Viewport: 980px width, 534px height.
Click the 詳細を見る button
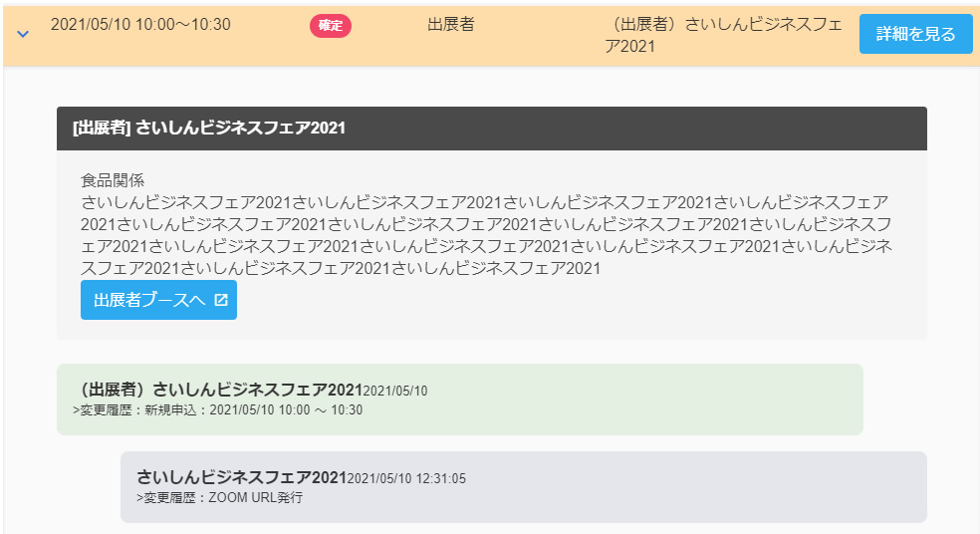pos(915,34)
